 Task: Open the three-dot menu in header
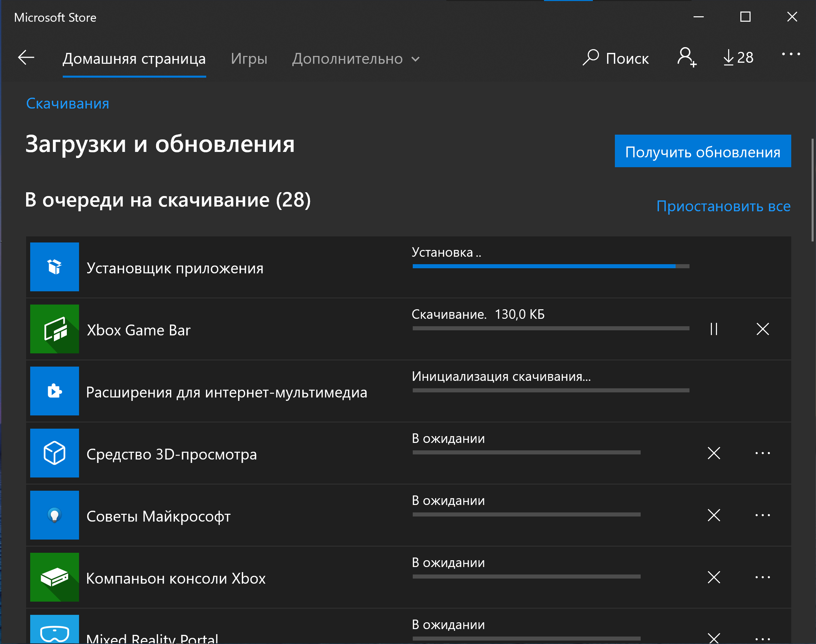tap(791, 54)
